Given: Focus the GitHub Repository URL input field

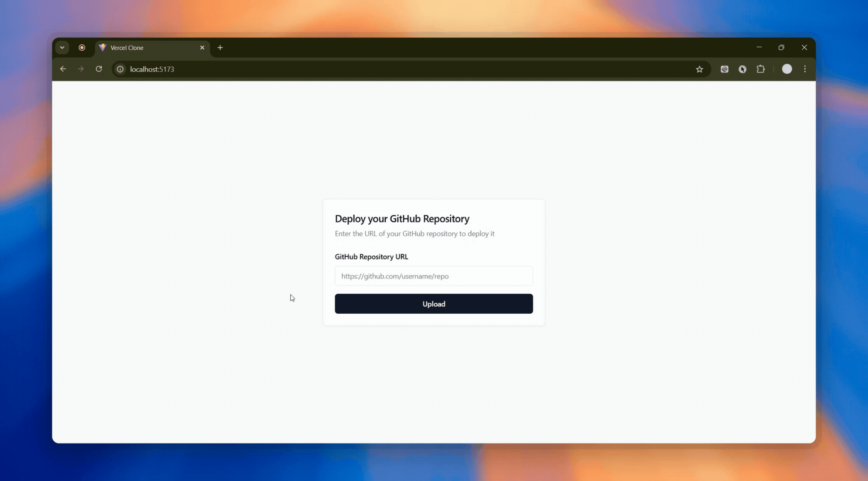Looking at the screenshot, I should [434, 276].
